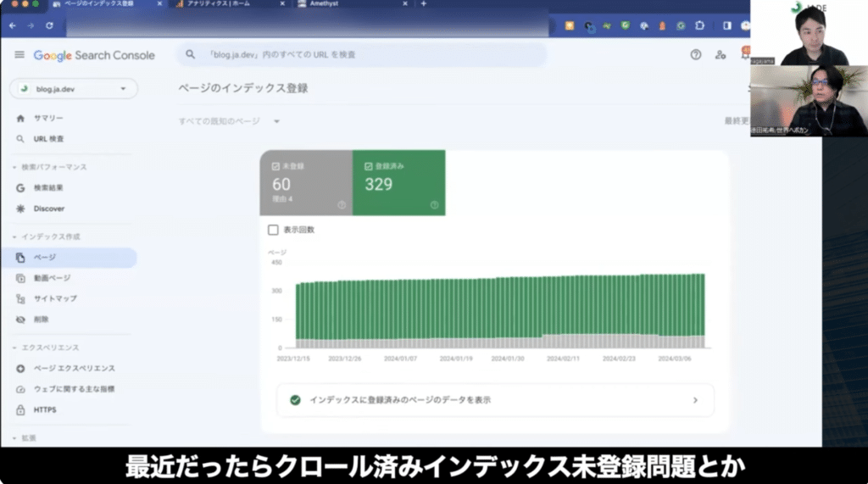The height and width of the screenshot is (484, 868).
Task: Click the 2023/12/15 bar in chart
Action: pyautogui.click(x=298, y=316)
